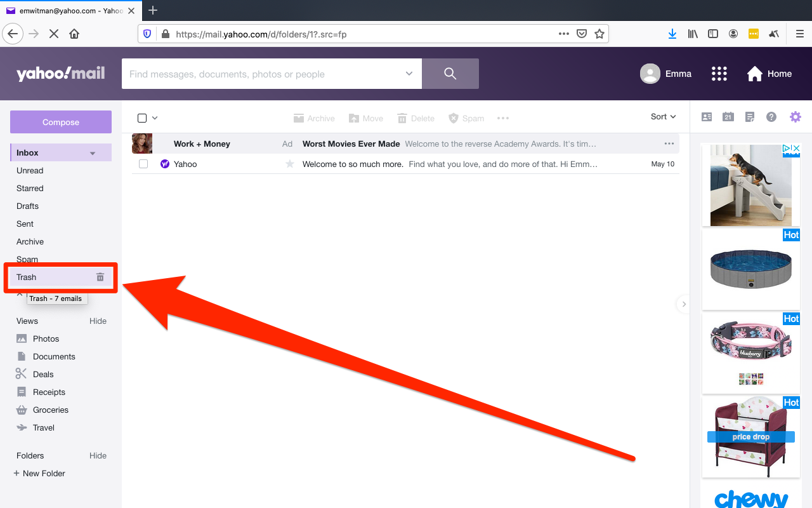
Task: Hide the Views section
Action: (98, 321)
